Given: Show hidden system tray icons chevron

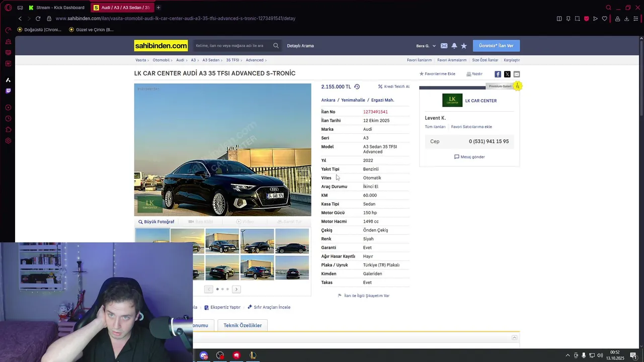Looking at the screenshot, I should coord(568,355).
